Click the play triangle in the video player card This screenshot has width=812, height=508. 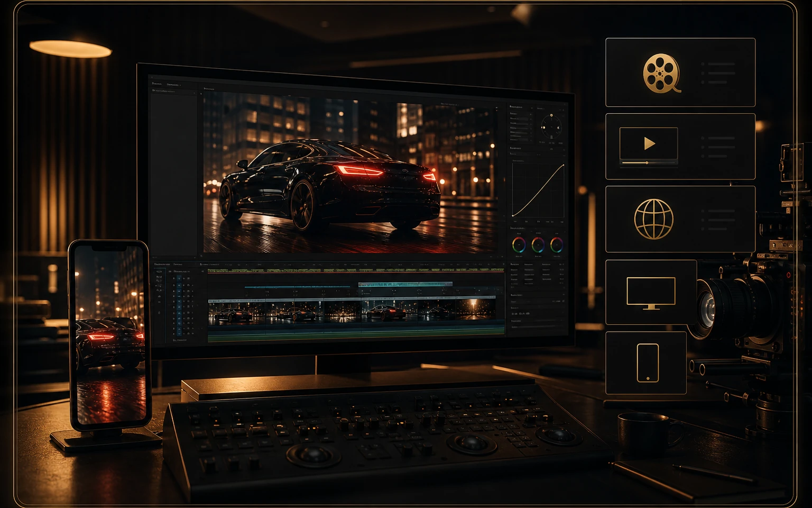[x=650, y=143]
